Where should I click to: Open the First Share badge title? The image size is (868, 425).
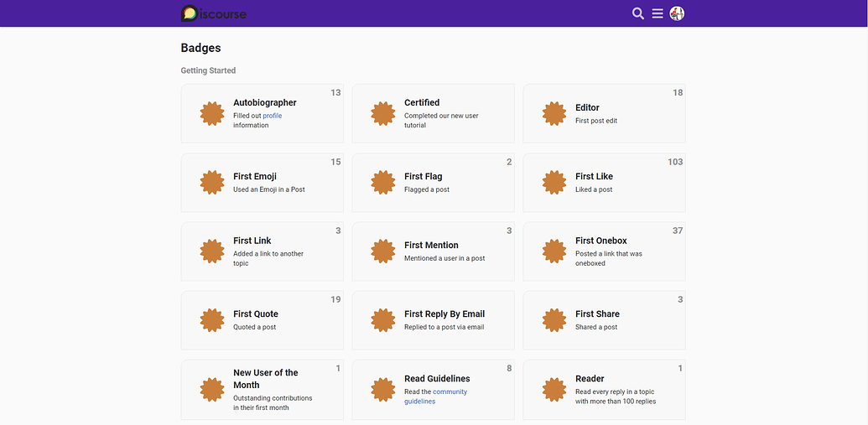[x=597, y=314]
